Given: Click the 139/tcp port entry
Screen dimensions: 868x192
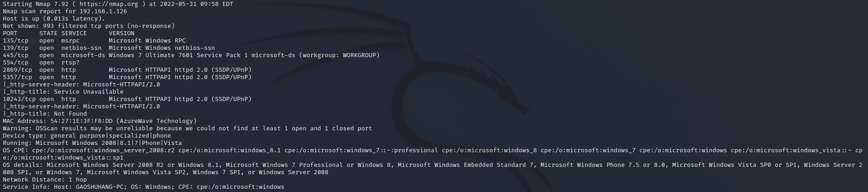Looking at the screenshot, I should (x=16, y=48).
